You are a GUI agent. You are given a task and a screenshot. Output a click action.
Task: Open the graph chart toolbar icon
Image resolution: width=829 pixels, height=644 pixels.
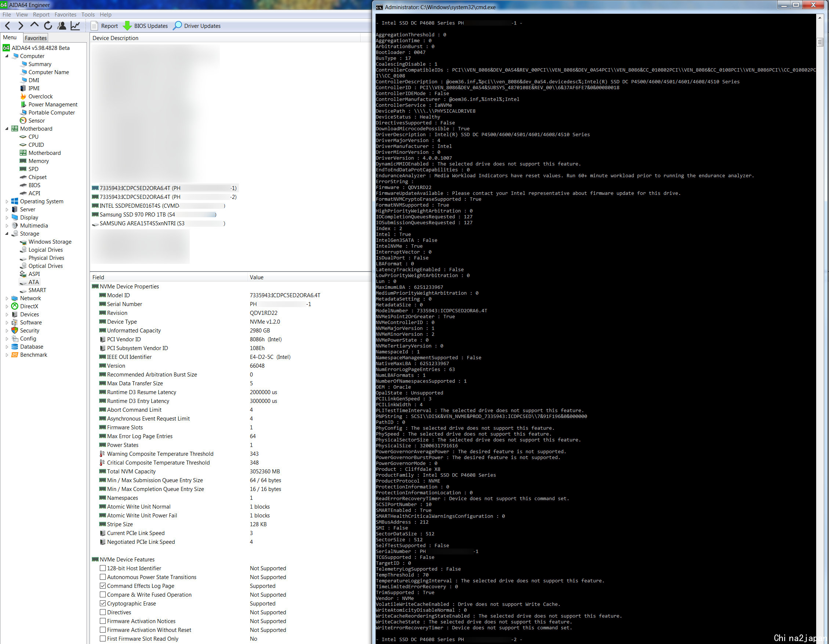pos(75,26)
